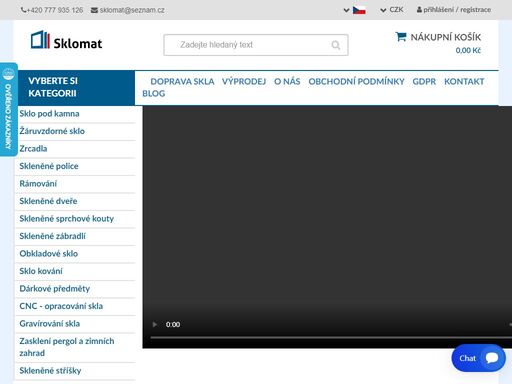Select category Zasklení pergol a zimních zahrad
512x384 pixels.
[x=67, y=347]
